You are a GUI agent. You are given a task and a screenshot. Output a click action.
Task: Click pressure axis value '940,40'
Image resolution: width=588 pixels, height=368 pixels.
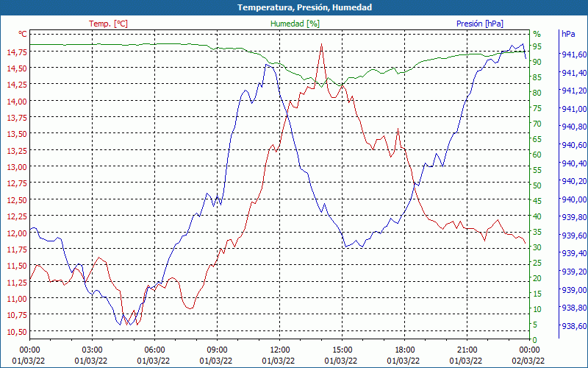tap(575, 163)
